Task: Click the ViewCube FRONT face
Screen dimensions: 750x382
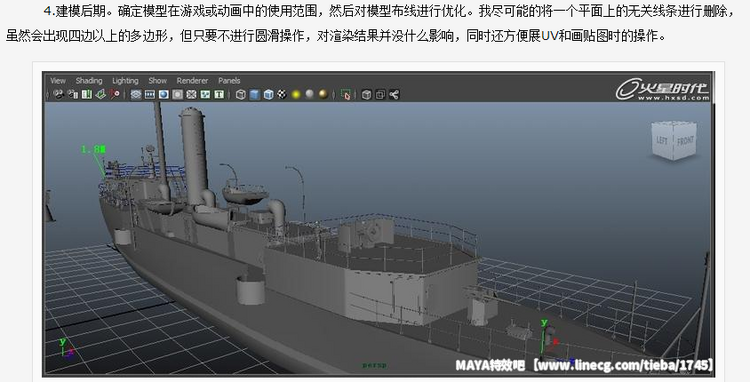Action: [685, 141]
